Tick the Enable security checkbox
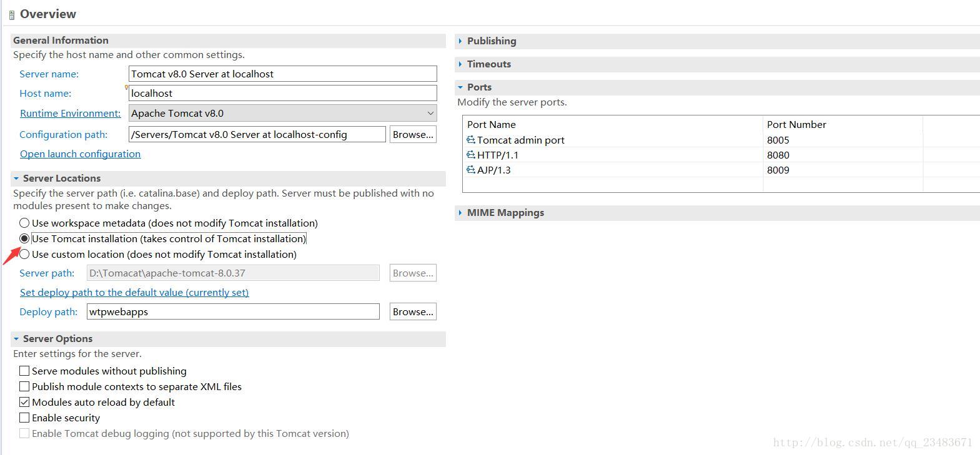Viewport: 980px width, 455px height. click(x=24, y=418)
